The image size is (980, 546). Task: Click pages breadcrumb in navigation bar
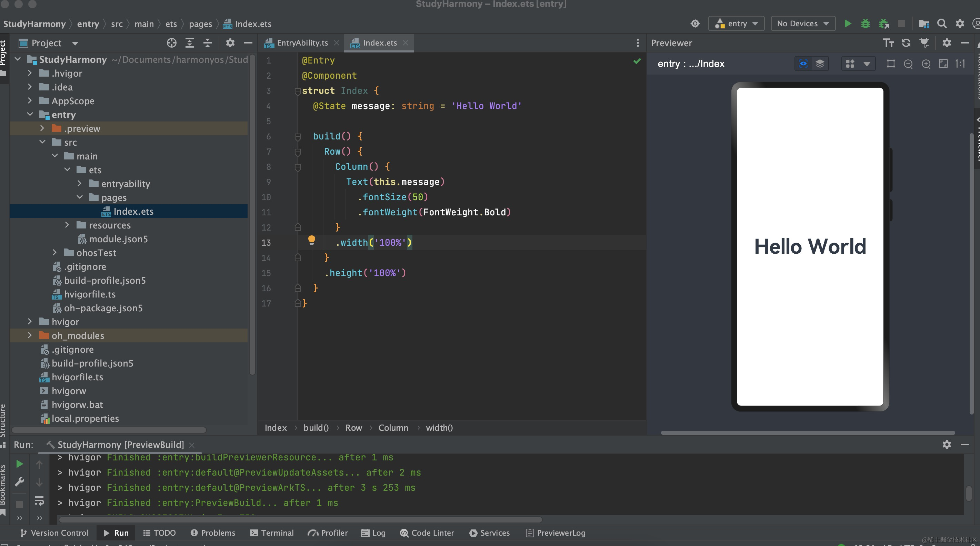coord(200,24)
